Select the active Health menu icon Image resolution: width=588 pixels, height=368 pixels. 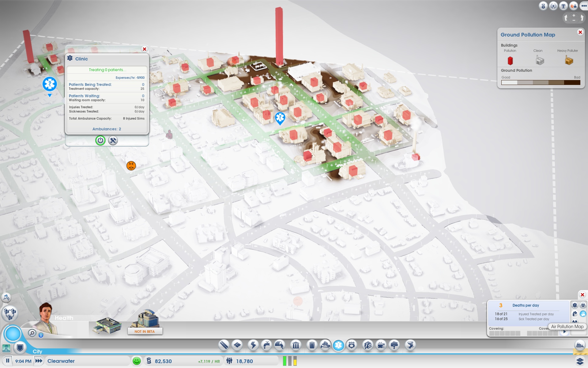[338, 345]
